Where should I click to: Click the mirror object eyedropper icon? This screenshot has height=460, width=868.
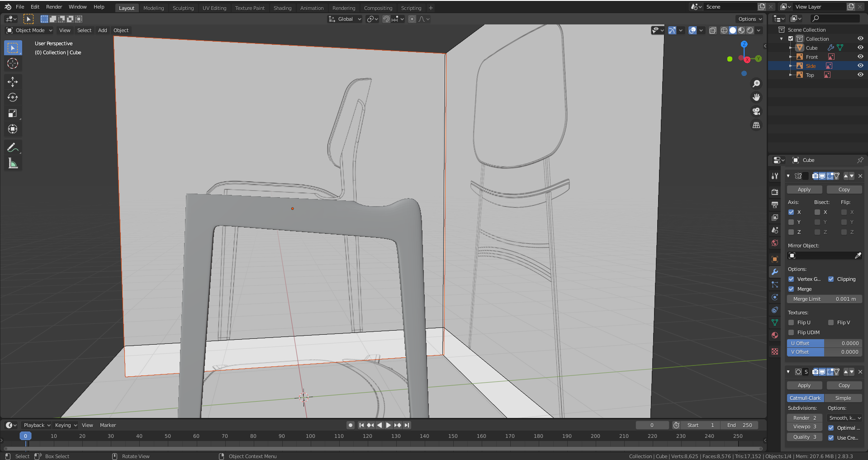858,256
